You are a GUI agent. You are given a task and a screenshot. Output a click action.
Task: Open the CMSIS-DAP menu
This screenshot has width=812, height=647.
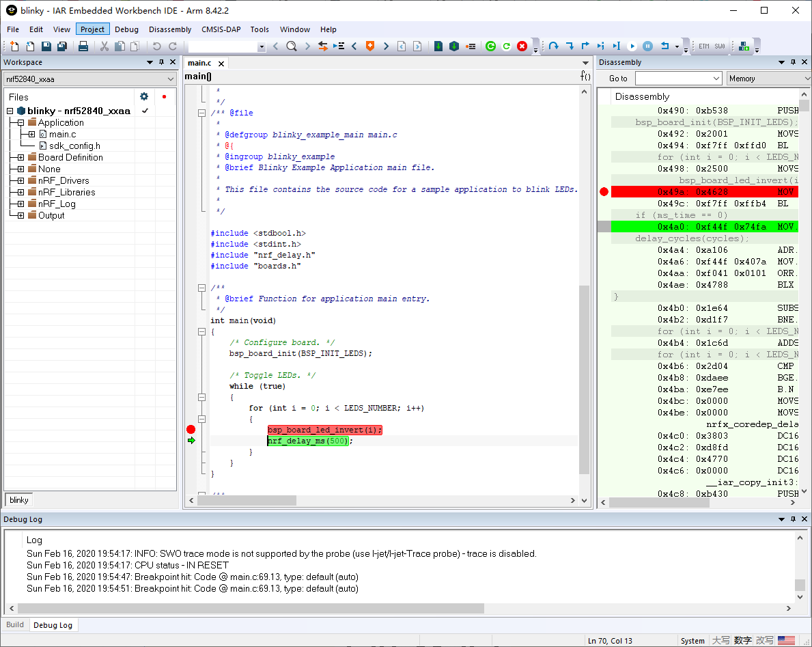point(221,29)
